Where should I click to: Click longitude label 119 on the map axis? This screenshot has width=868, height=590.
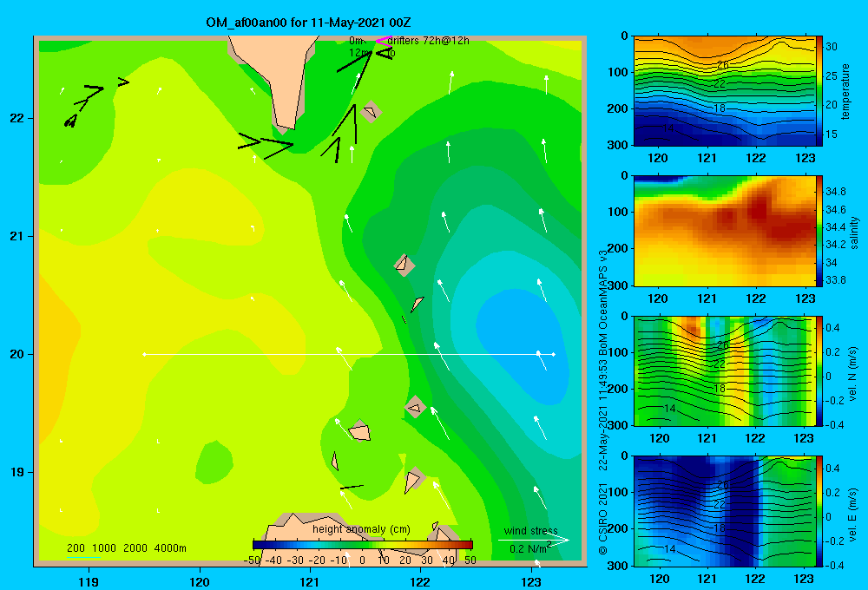(x=89, y=582)
